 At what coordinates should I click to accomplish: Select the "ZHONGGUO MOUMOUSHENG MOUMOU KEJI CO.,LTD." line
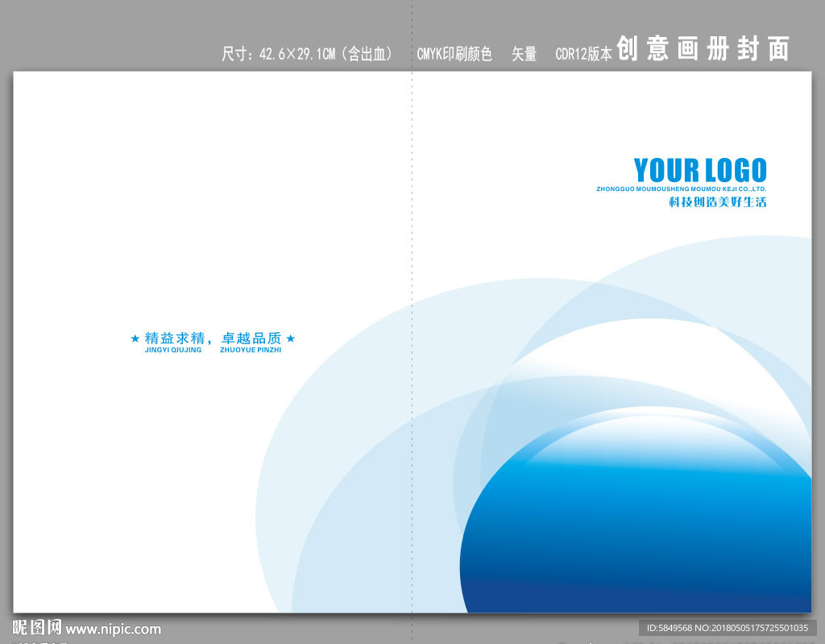[682, 189]
